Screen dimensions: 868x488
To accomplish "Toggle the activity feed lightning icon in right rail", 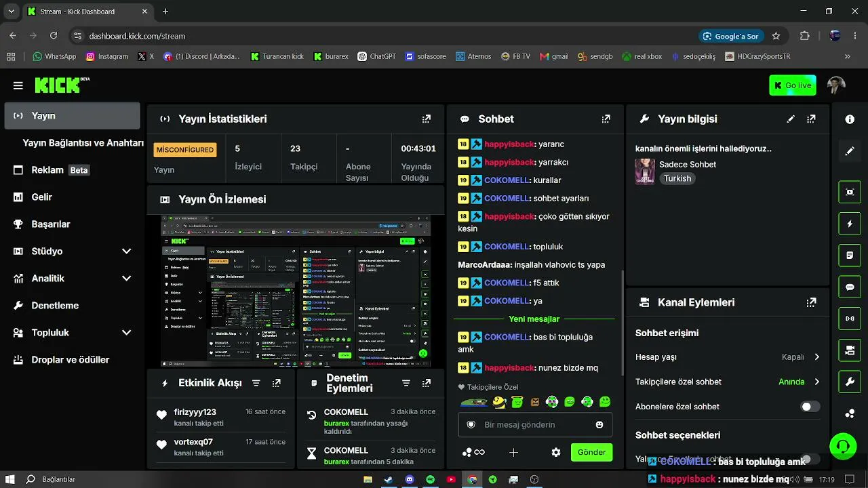I will coord(850,224).
